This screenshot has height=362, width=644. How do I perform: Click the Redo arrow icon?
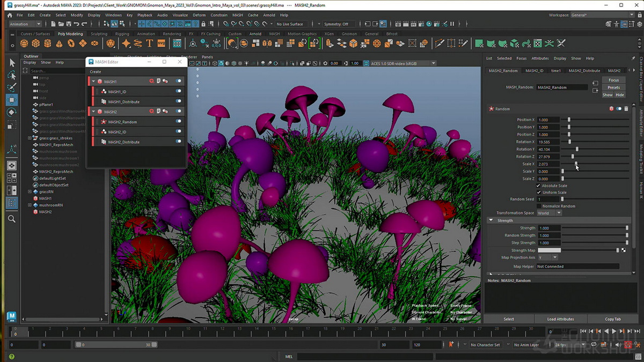pos(84,24)
